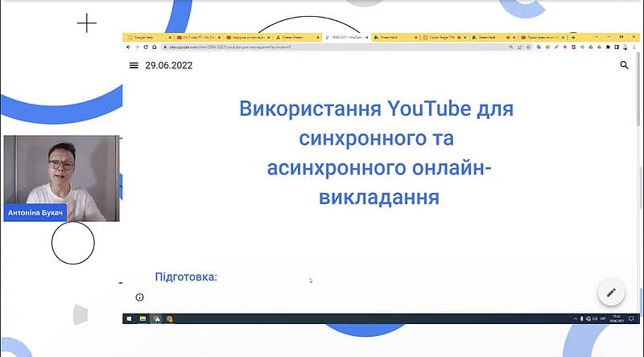This screenshot has height=357, width=644.
Task: Click the 29.06.2022 site title
Action: pyautogui.click(x=169, y=65)
